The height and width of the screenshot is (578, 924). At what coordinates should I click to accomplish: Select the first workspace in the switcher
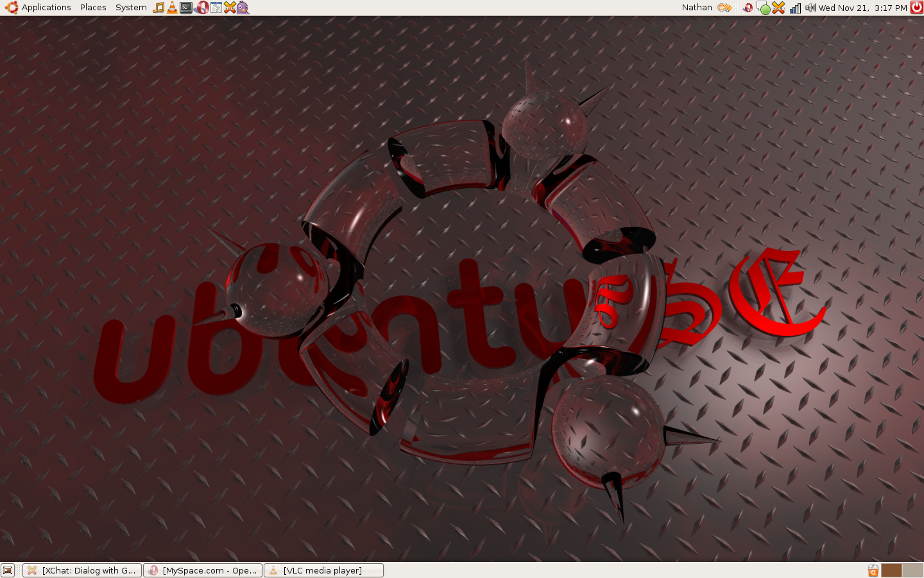[x=891, y=570]
